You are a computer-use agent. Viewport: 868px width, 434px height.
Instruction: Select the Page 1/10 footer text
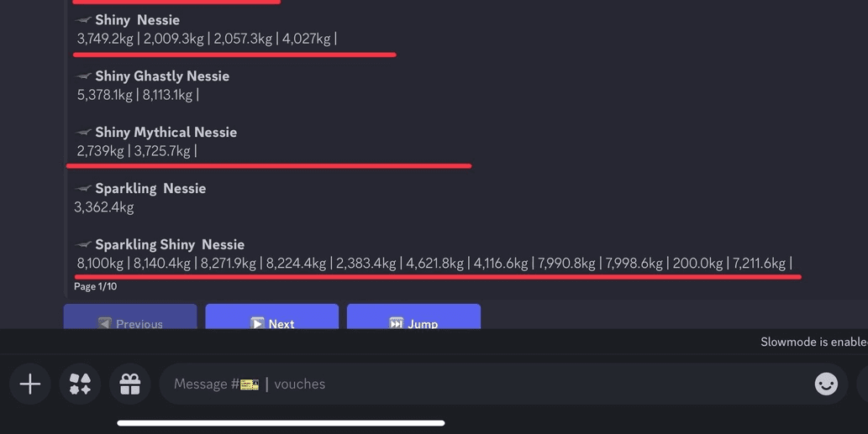coord(95,286)
